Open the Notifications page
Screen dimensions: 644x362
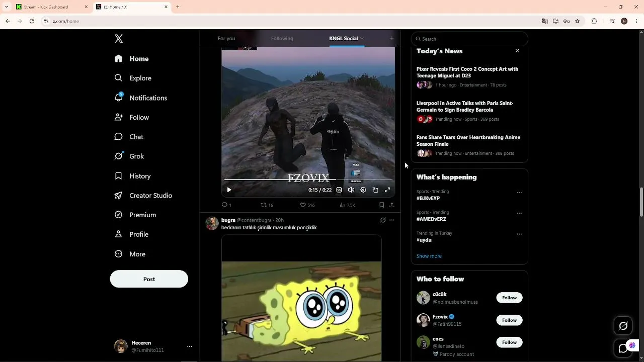click(140, 98)
